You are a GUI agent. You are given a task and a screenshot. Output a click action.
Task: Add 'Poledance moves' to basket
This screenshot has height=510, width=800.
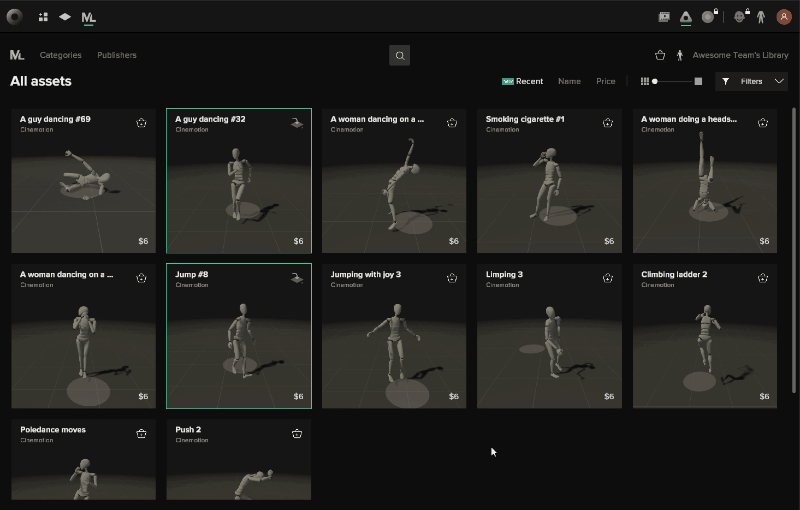point(141,434)
